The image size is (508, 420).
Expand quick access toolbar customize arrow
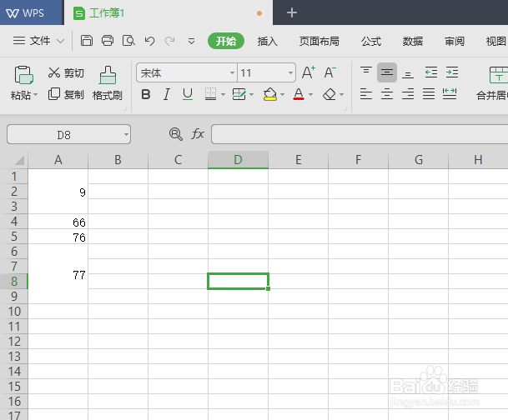[x=192, y=42]
